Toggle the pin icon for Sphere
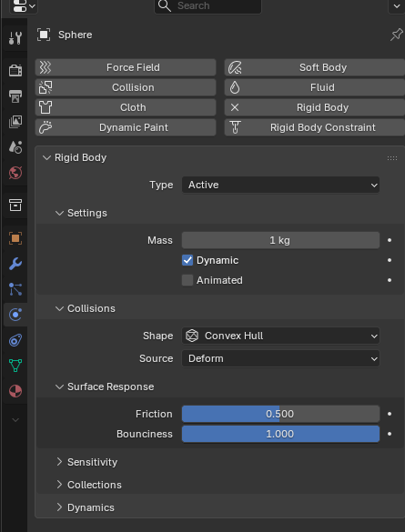Screen dimensions: 405x532 [396, 35]
